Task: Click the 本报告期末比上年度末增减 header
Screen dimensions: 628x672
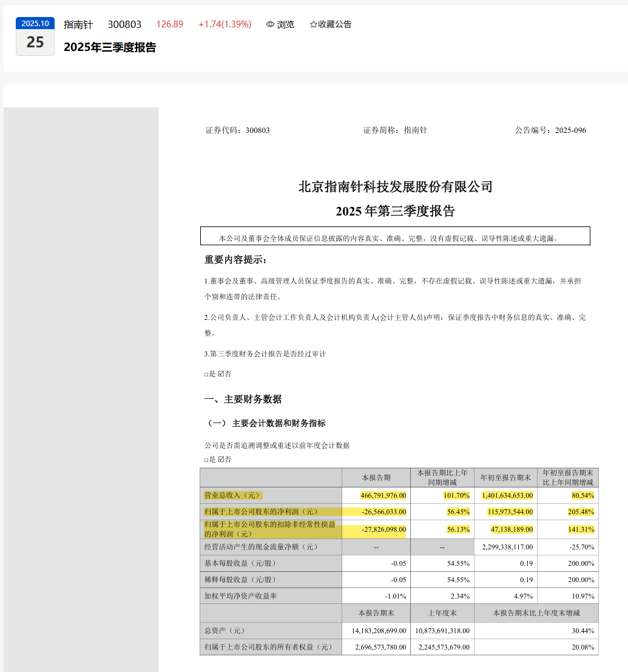Action: coord(536,613)
